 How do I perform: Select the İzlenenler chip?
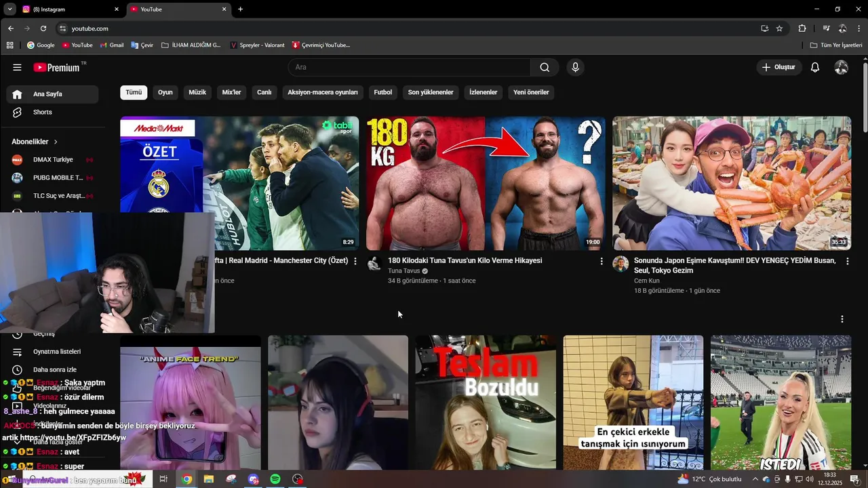click(484, 92)
